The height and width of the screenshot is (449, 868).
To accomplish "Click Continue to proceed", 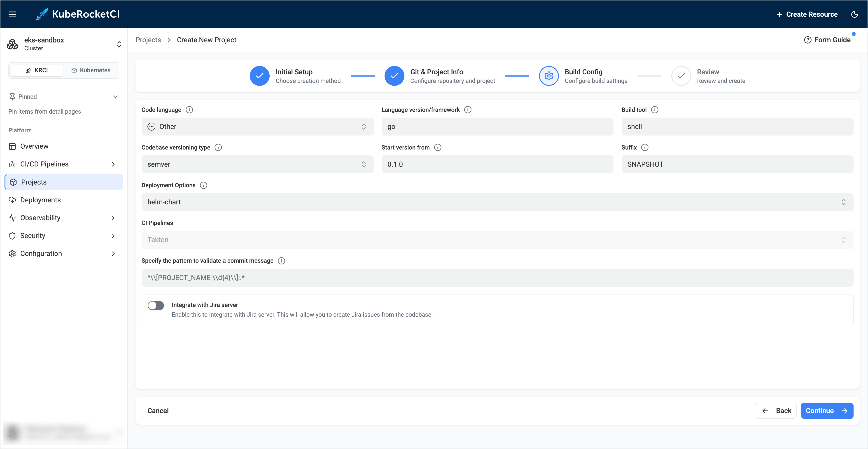I will click(827, 411).
